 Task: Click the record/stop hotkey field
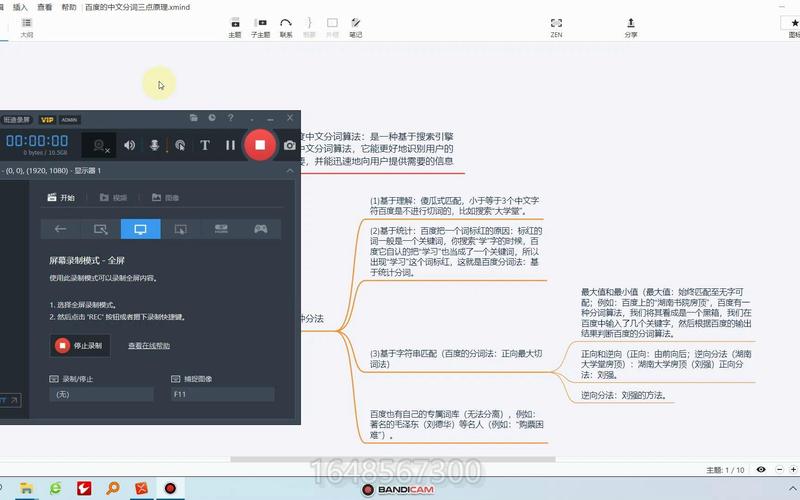click(x=102, y=394)
